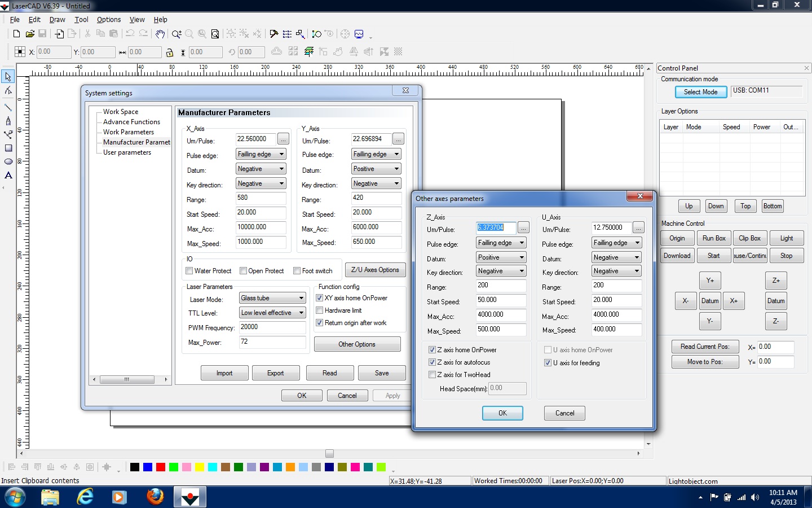Viewport: 812px width, 508px height.
Task: Click the Open file folder icon
Action: point(30,34)
